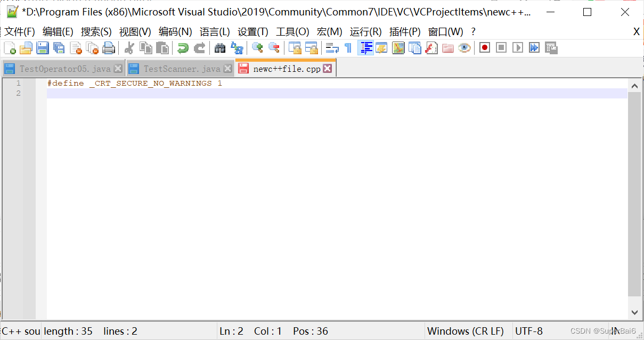
Task: Toggle the indent guide display
Action: click(365, 48)
